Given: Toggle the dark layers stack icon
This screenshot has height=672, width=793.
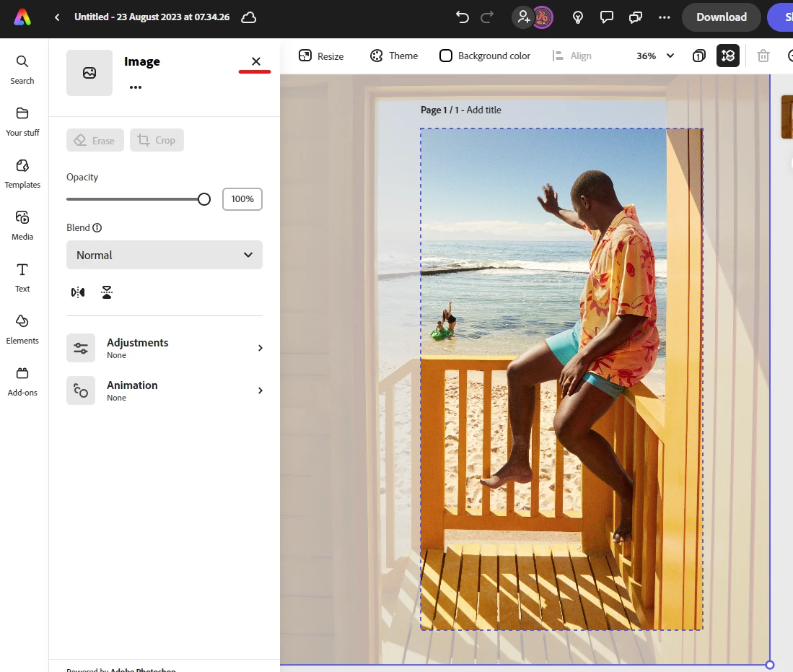Looking at the screenshot, I should point(728,56).
